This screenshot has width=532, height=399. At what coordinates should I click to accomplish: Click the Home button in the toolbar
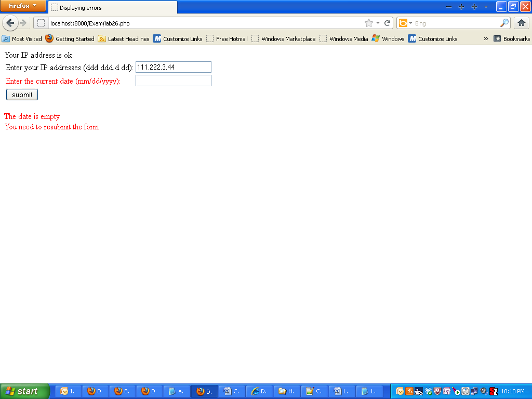point(521,23)
